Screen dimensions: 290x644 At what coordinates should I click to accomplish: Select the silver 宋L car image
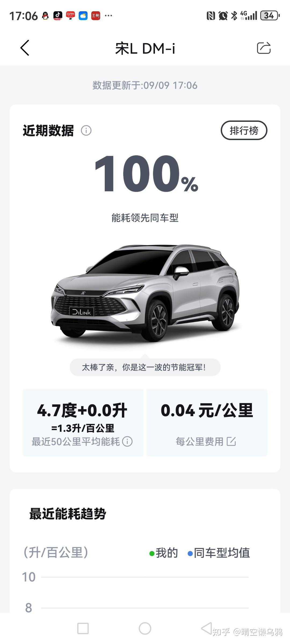coord(145,293)
